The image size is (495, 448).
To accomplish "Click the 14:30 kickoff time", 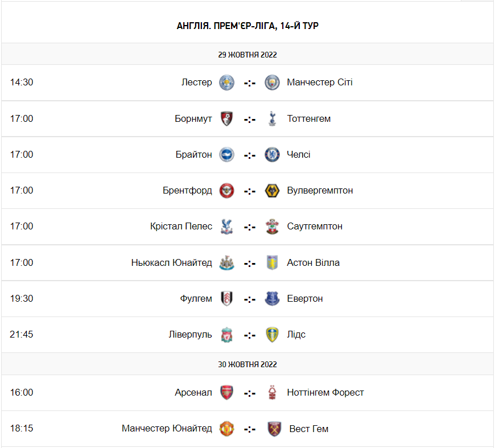I will click(22, 82).
